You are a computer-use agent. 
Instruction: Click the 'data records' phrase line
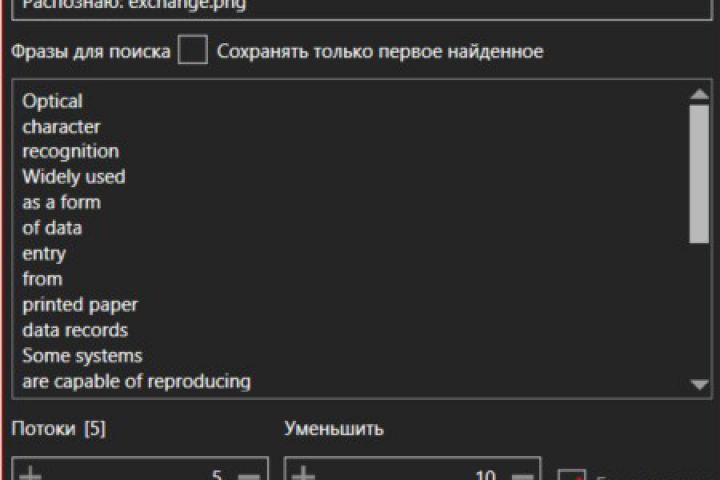[x=75, y=330]
